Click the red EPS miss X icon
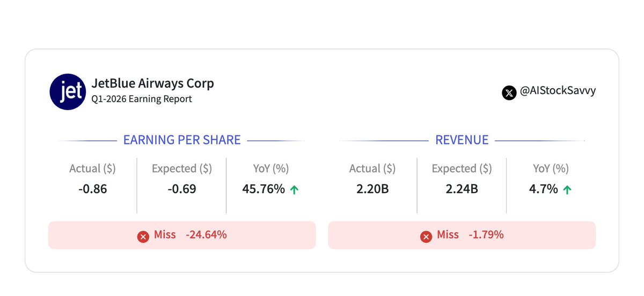 [x=143, y=236]
